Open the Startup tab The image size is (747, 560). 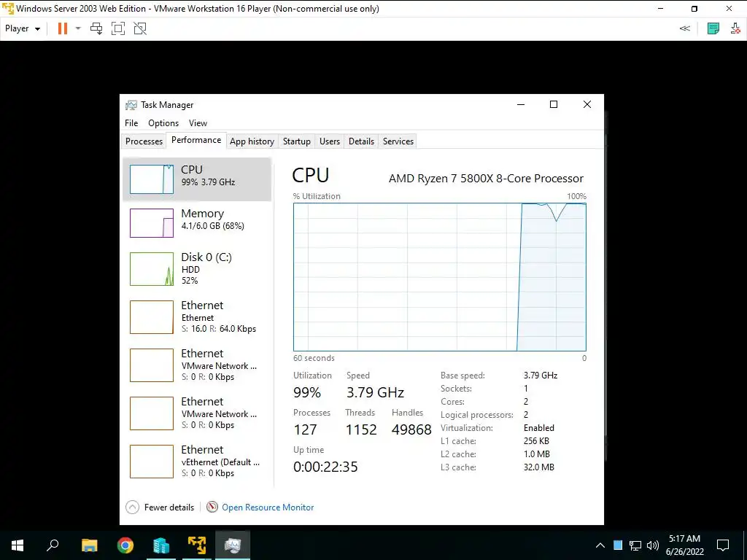[x=297, y=141]
